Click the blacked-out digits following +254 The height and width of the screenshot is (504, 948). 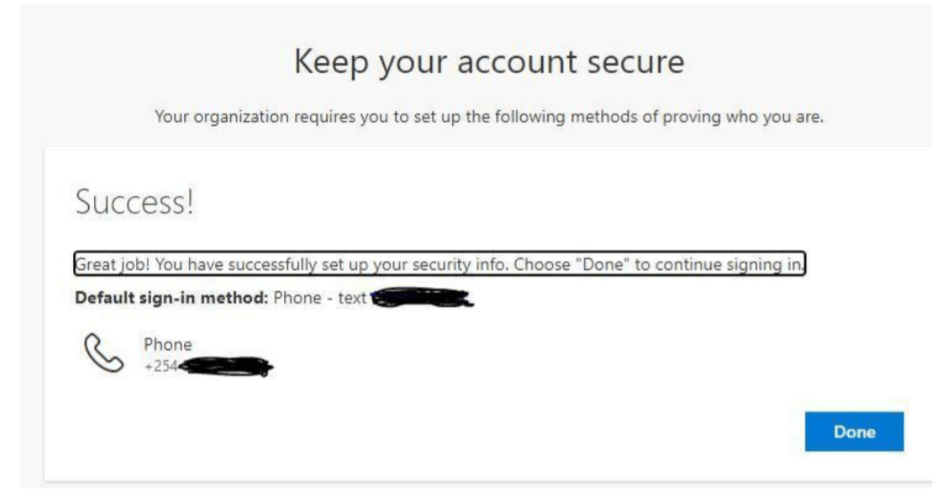click(224, 366)
